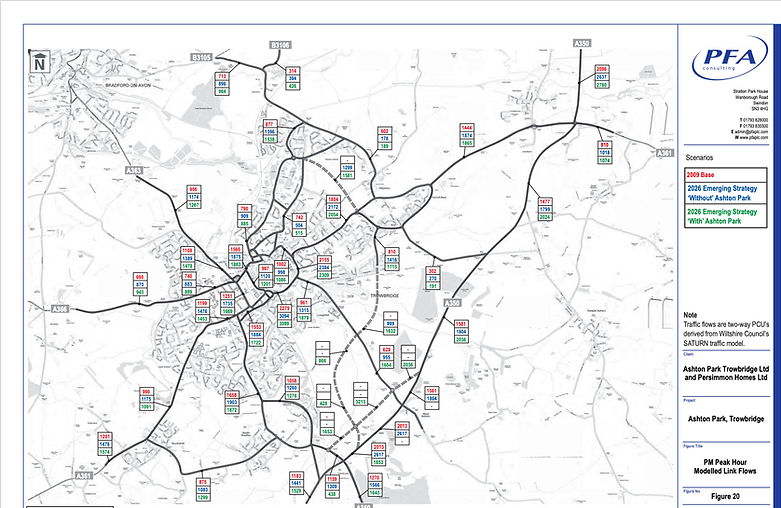Select the A366 road label
Viewport: 781px width, 508px height.
tap(60, 309)
